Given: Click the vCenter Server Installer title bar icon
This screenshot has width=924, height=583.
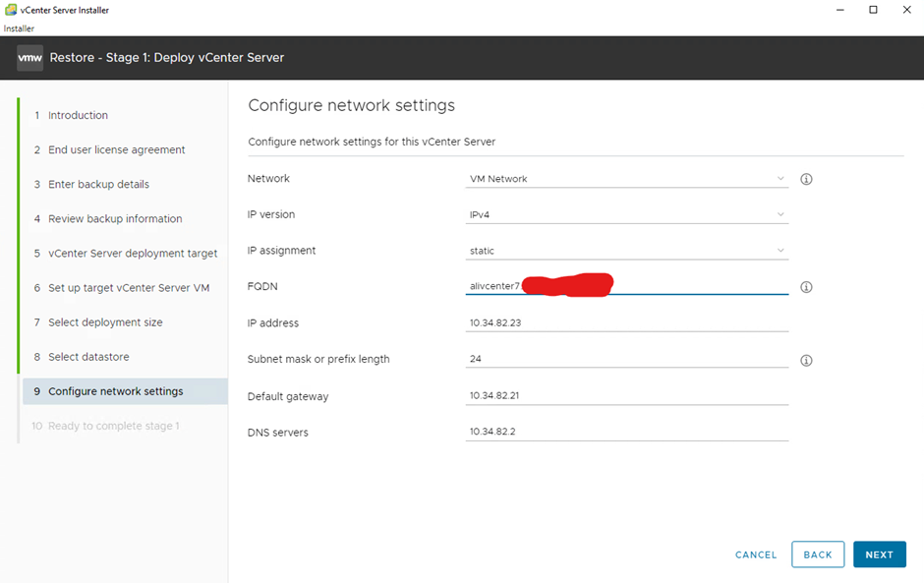Looking at the screenshot, I should pyautogui.click(x=10, y=10).
